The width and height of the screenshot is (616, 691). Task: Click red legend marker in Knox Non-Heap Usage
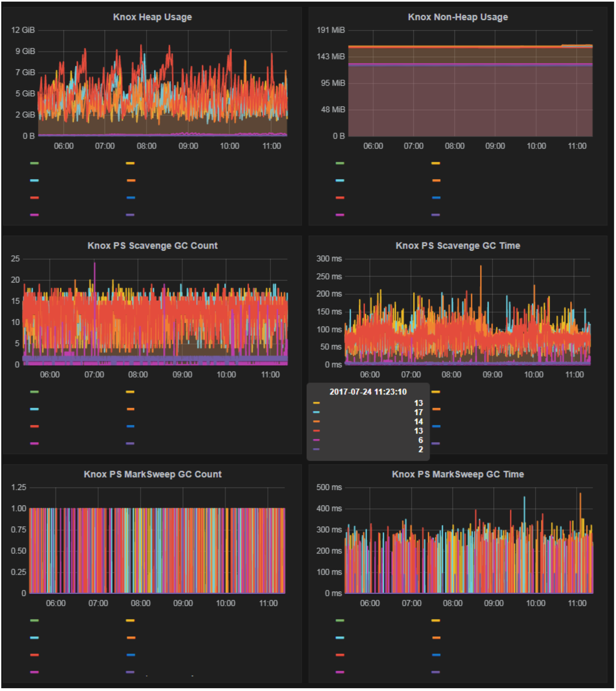[340, 197]
